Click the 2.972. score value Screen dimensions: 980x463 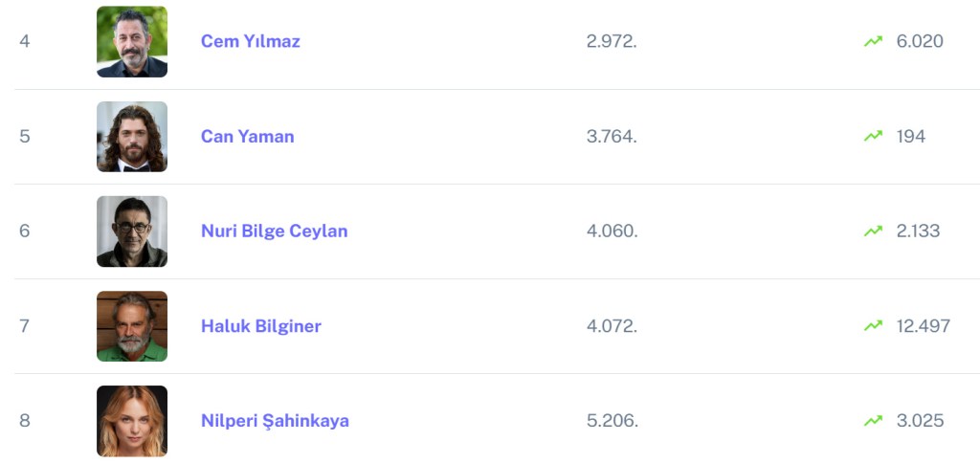(x=612, y=41)
